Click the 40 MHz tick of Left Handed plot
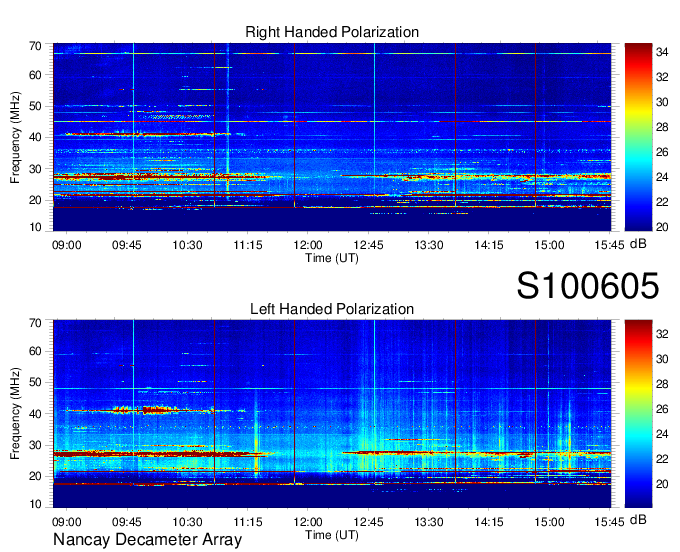This screenshot has width=680, height=552. [x=35, y=414]
